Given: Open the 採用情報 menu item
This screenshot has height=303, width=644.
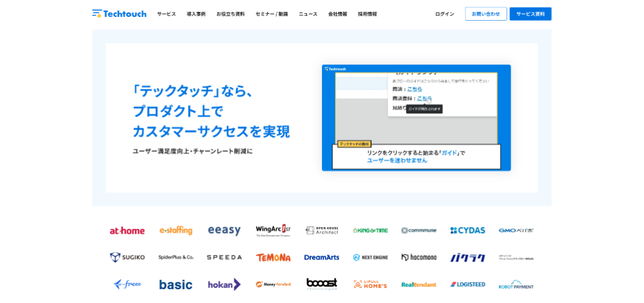Looking at the screenshot, I should (367, 14).
